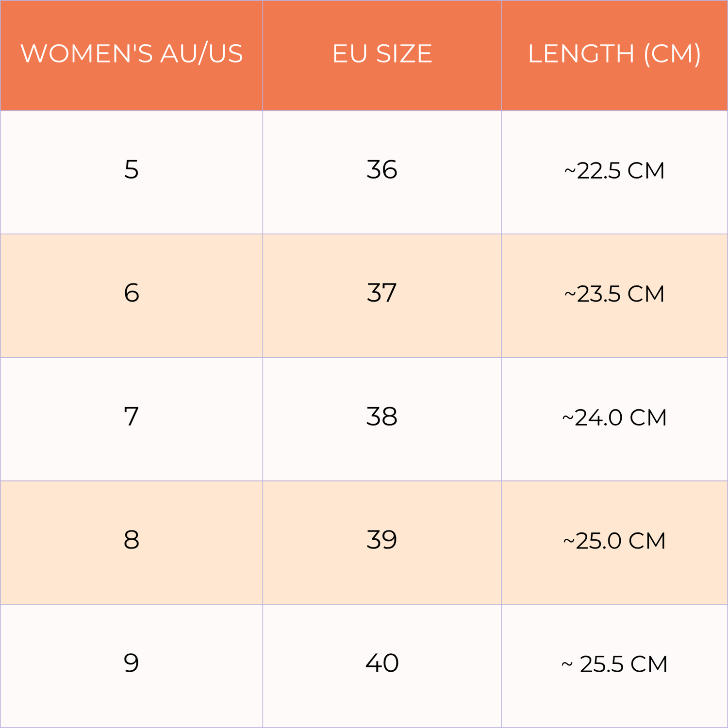Pick the EU size 40 cell
728x728 pixels.
tap(382, 663)
